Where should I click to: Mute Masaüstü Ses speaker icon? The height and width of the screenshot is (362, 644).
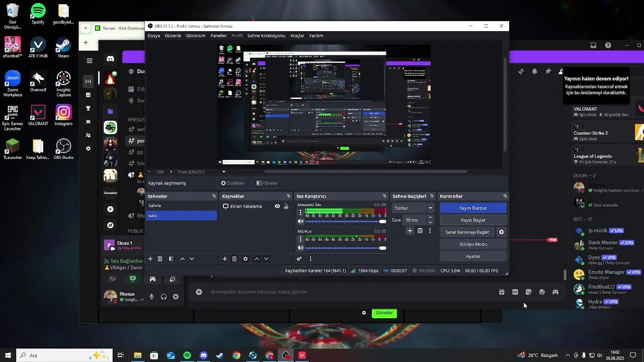[301, 221]
